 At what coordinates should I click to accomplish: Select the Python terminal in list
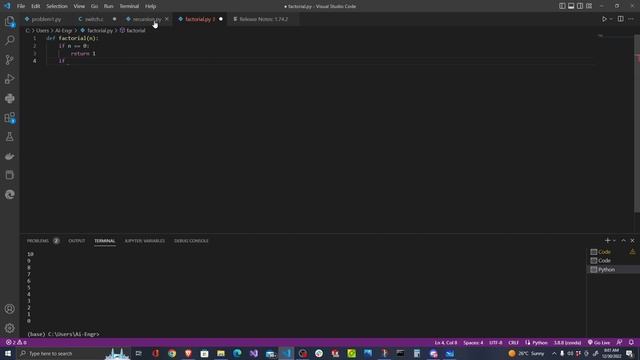pyautogui.click(x=613, y=269)
